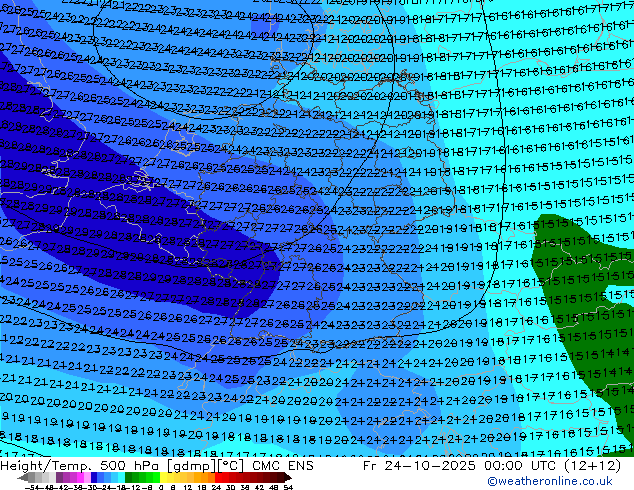Click the 00:00 UTC (12+12) time label

tap(528, 466)
